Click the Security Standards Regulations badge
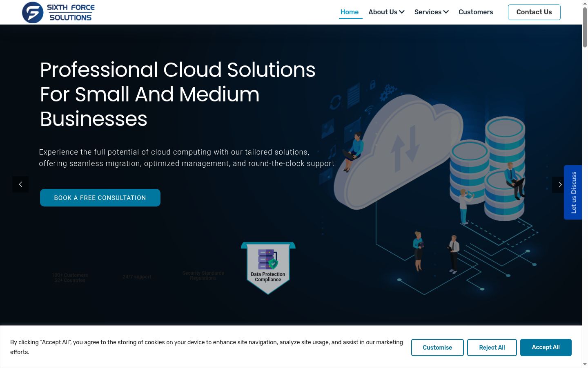 pos(203,276)
